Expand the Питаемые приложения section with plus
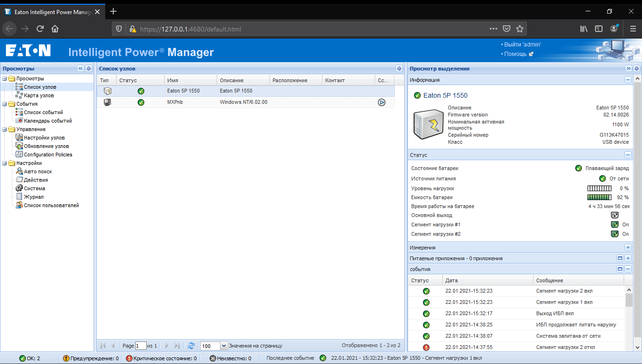 click(628, 258)
